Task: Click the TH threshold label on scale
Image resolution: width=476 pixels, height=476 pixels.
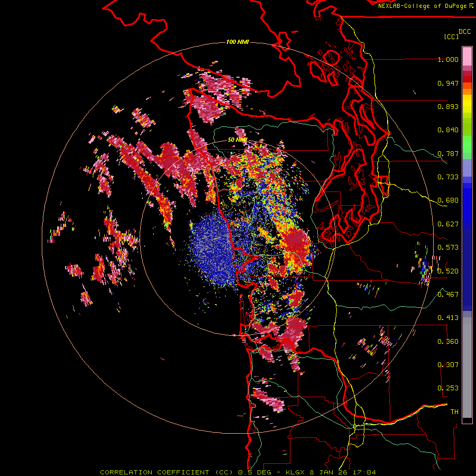Action: coord(454,412)
